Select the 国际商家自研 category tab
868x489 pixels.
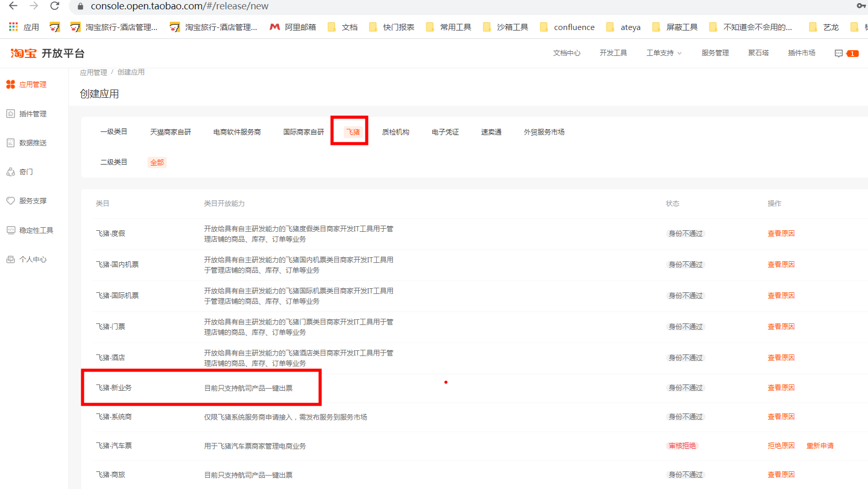point(304,132)
